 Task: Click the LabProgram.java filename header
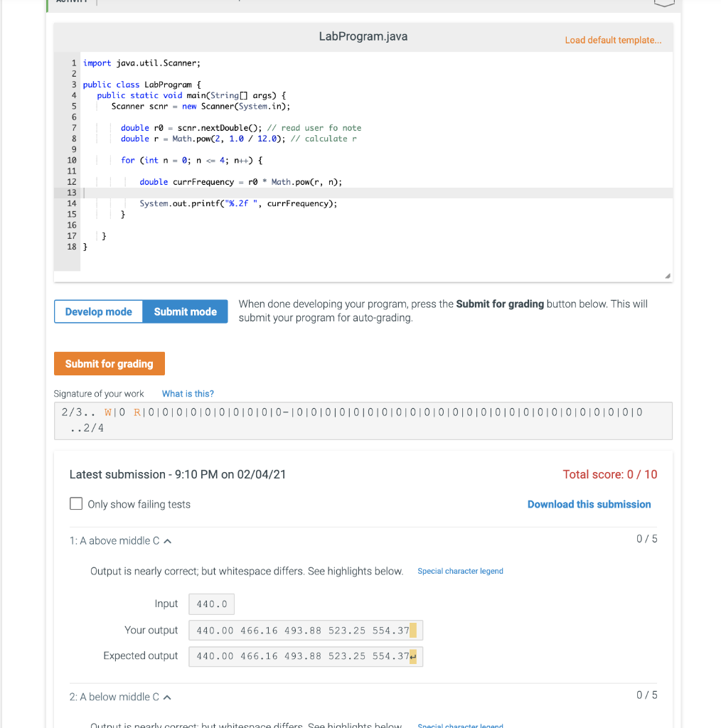point(363,36)
